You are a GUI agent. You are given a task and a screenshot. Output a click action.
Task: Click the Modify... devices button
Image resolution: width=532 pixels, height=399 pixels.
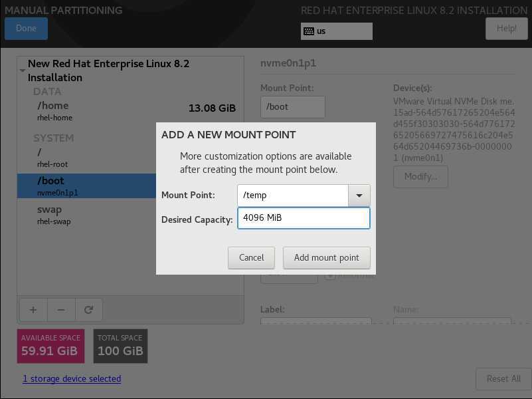(x=420, y=177)
